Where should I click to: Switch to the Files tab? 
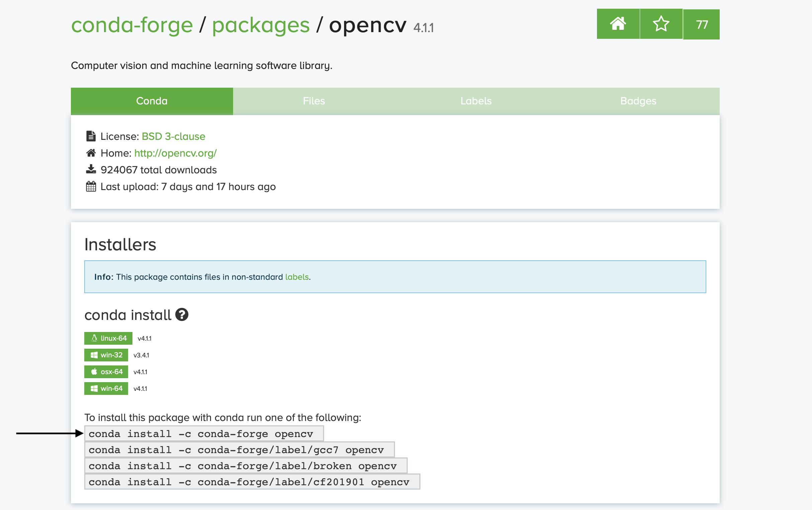pyautogui.click(x=314, y=101)
